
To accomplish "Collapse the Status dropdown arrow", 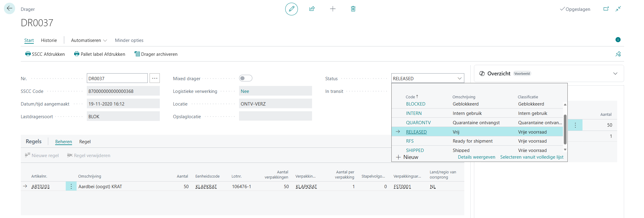I will point(459,78).
